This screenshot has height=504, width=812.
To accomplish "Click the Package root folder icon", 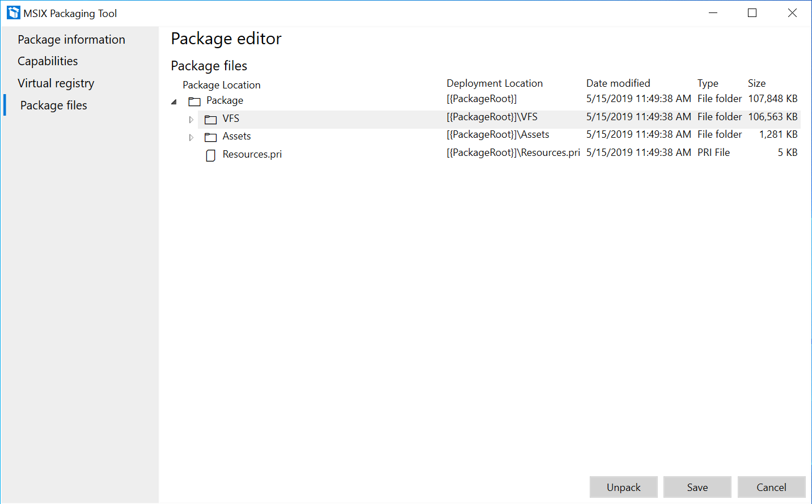I will [194, 101].
